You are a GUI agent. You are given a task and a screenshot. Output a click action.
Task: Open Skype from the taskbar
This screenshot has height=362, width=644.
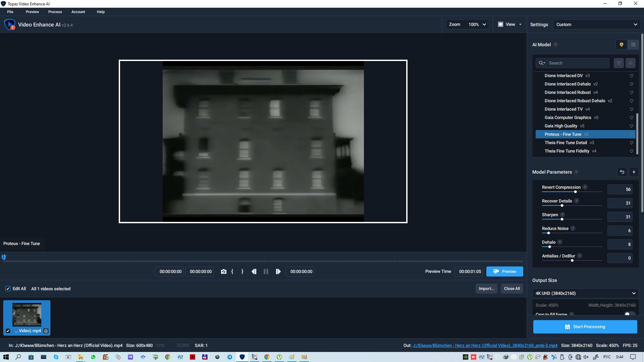(56, 357)
